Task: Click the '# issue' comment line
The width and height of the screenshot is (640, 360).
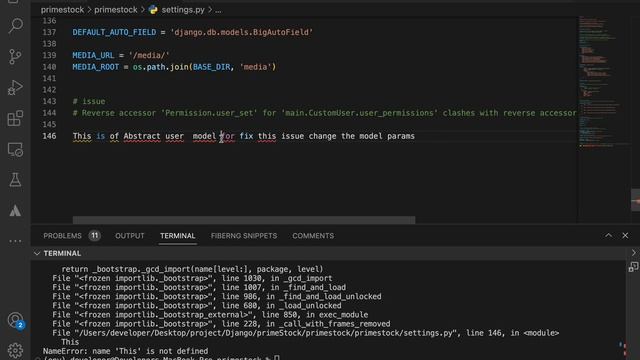Action: (89, 101)
